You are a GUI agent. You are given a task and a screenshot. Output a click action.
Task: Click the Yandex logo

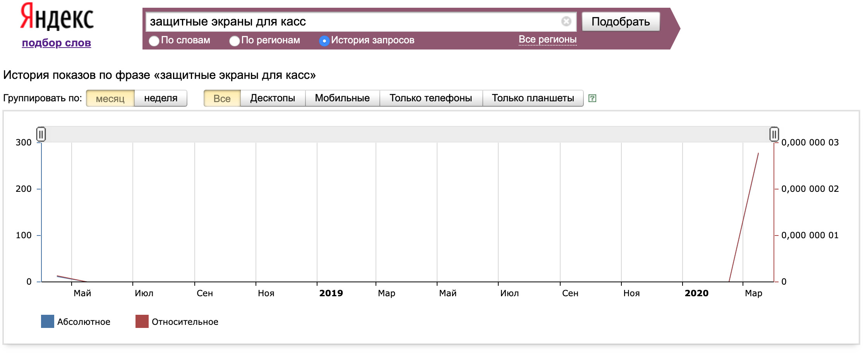[x=57, y=17]
